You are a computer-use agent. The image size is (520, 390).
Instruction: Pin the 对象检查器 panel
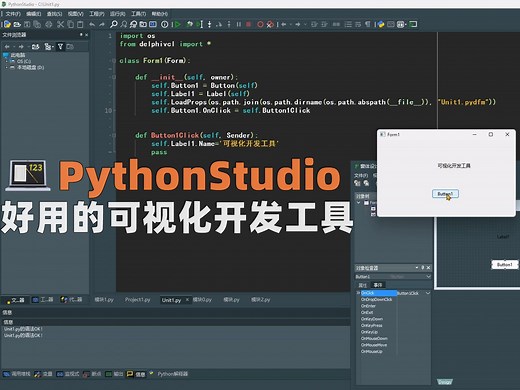[x=423, y=268]
